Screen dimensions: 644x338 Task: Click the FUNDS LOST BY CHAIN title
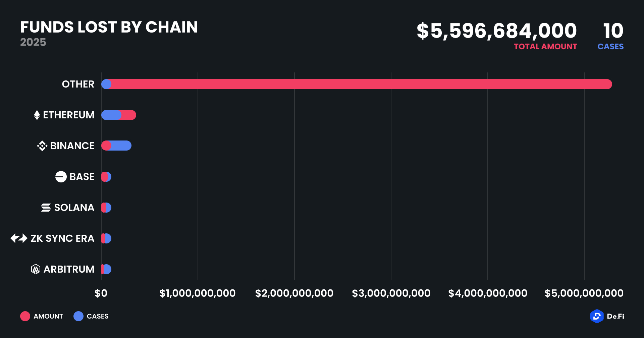[x=109, y=27]
